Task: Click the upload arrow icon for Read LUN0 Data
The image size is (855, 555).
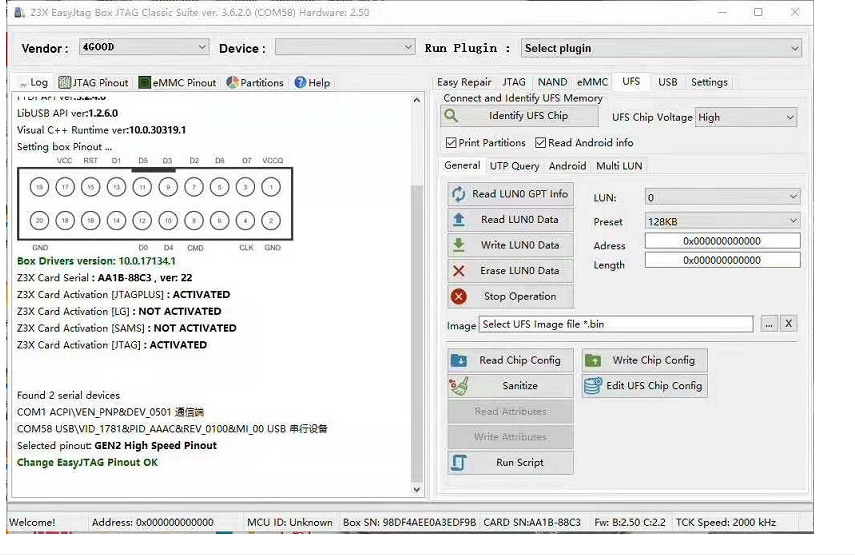Action: click(459, 219)
